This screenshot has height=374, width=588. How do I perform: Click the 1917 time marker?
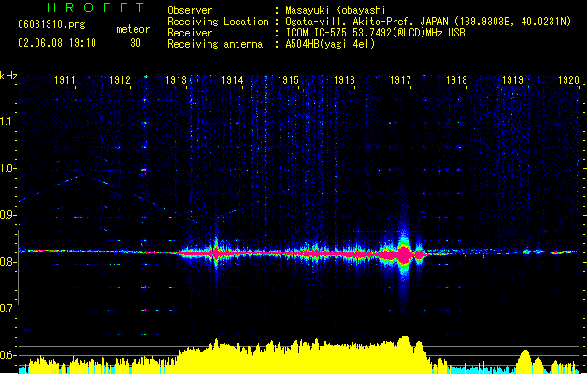pyautogui.click(x=400, y=80)
